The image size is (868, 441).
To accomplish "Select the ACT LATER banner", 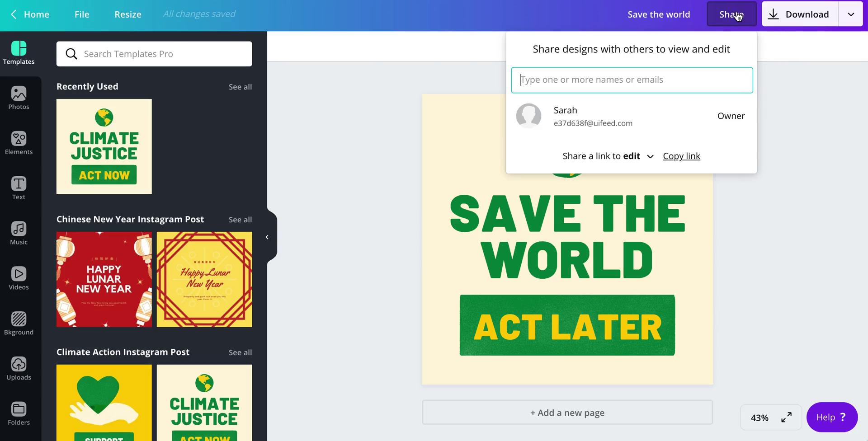I will coord(567,325).
